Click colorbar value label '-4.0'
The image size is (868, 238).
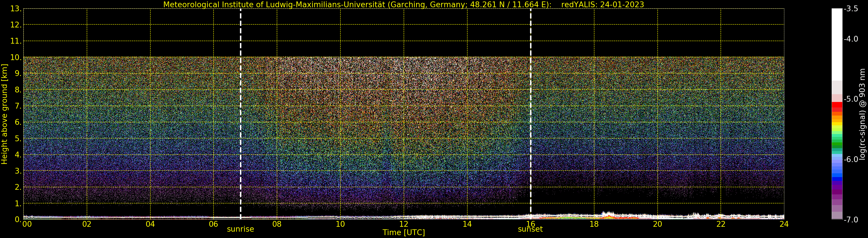click(x=851, y=39)
